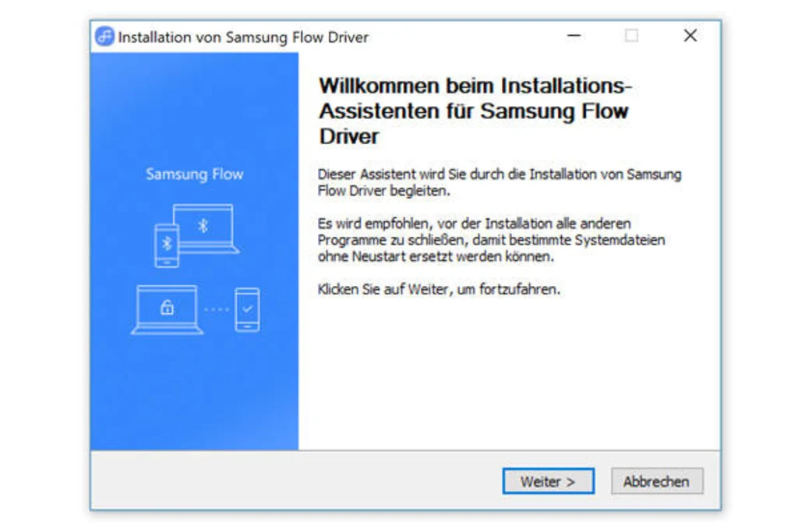Click the laptop with Bluetooth symbol illustration
798x532 pixels.
[206, 228]
